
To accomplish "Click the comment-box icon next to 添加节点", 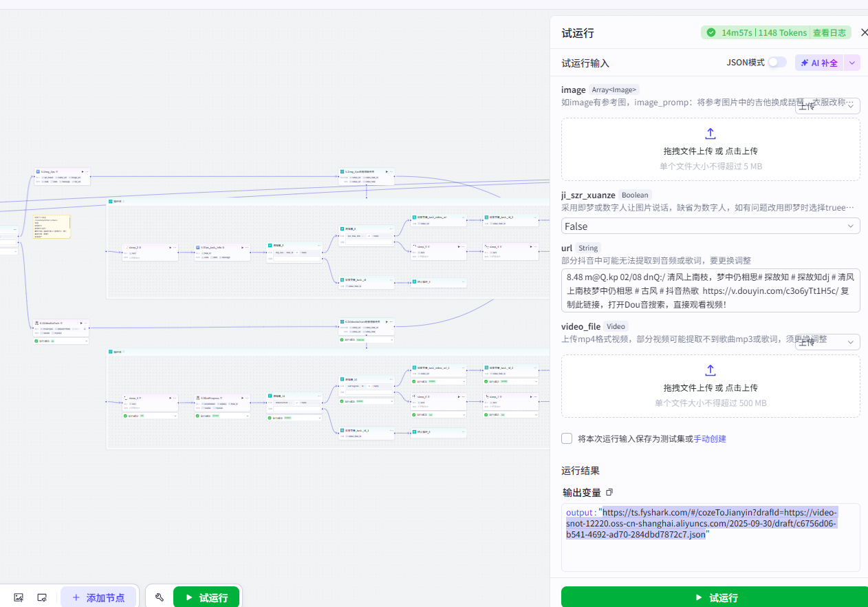I will [x=42, y=597].
